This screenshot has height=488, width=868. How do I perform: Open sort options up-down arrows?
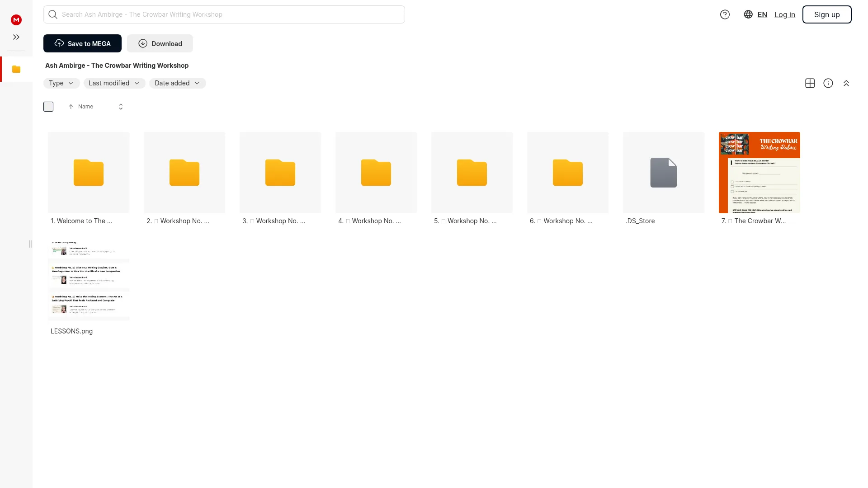tap(121, 107)
